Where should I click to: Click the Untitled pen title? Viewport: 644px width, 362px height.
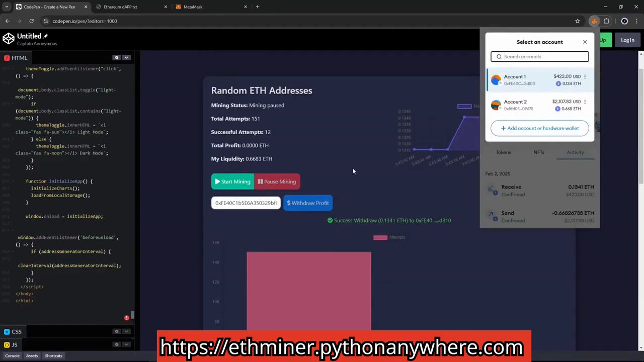[29, 36]
